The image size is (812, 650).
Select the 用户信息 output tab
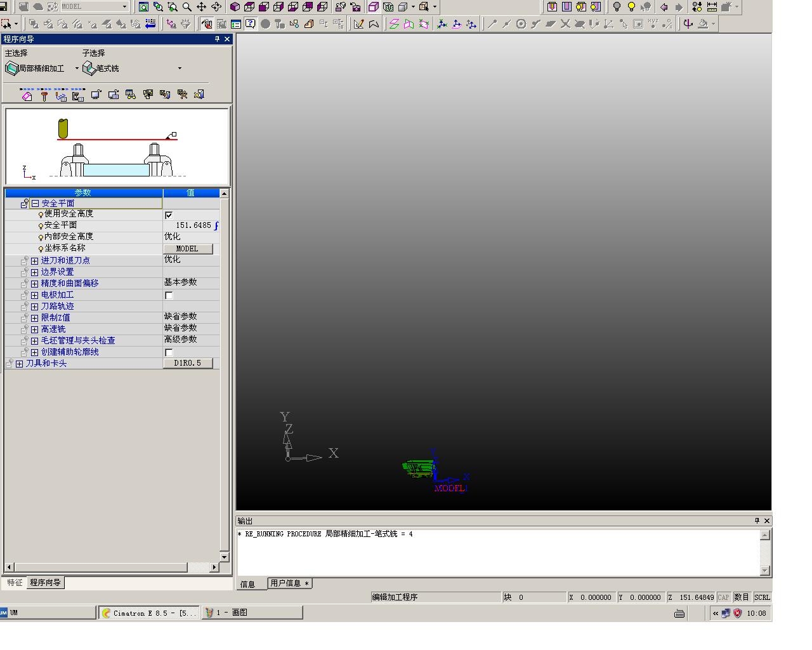[x=289, y=583]
